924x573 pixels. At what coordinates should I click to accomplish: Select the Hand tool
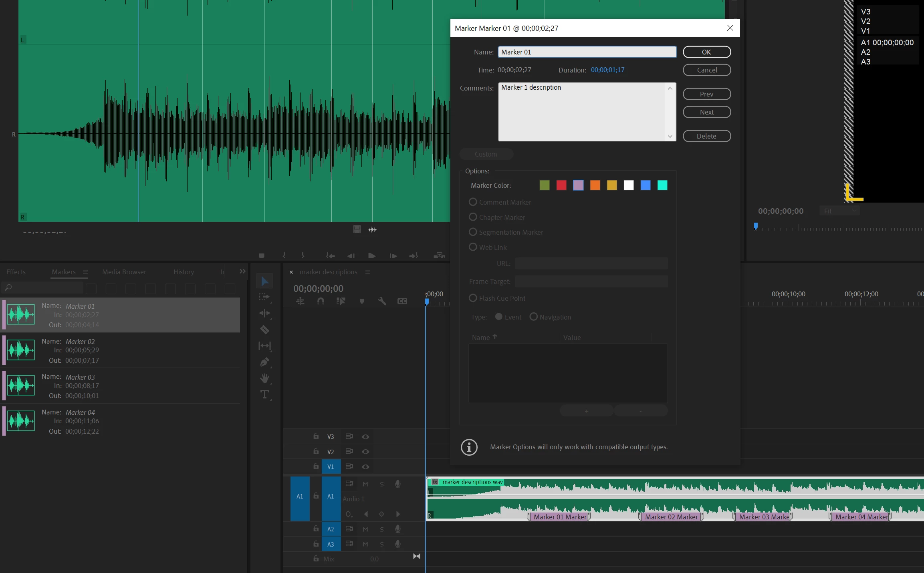[264, 378]
